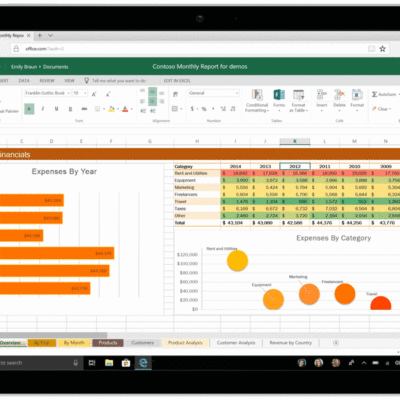The height and width of the screenshot is (400, 400).
Task: Open the VIEW ribbon tab
Action: click(x=69, y=81)
